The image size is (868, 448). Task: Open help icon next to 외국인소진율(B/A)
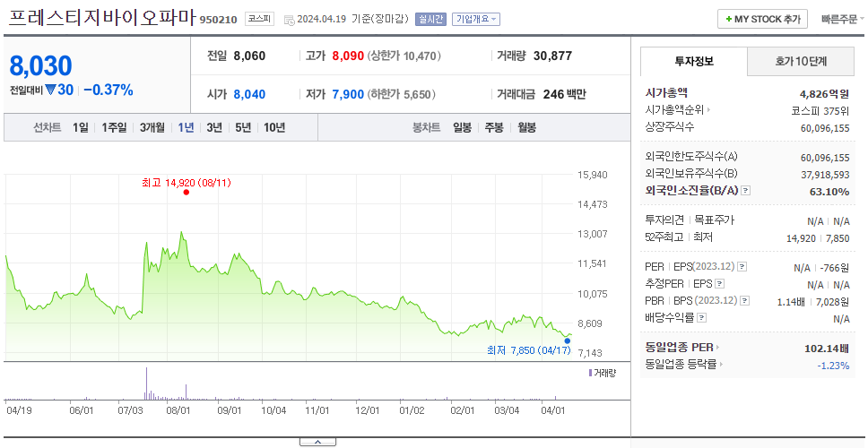tap(746, 191)
